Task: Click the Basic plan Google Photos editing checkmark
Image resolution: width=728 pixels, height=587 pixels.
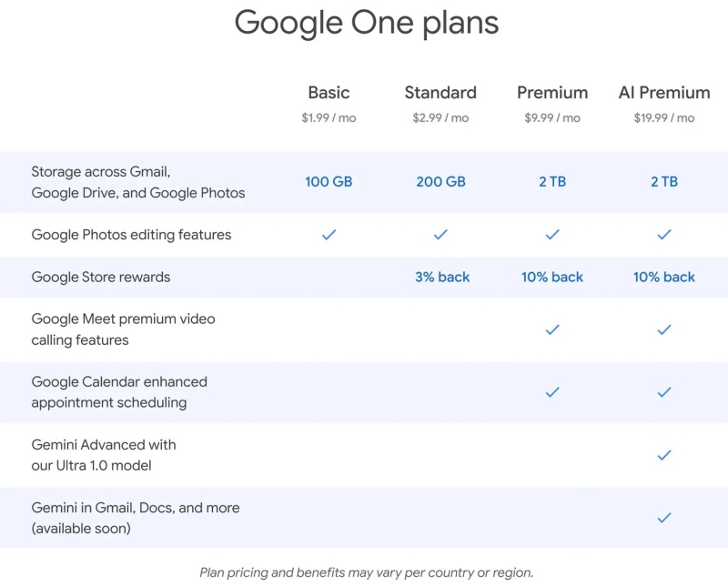Action: click(329, 235)
